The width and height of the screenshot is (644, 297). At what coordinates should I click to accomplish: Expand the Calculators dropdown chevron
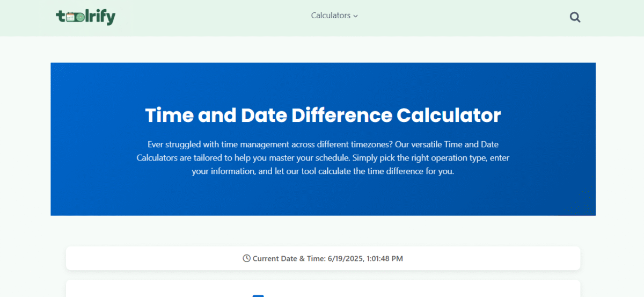[x=355, y=16]
